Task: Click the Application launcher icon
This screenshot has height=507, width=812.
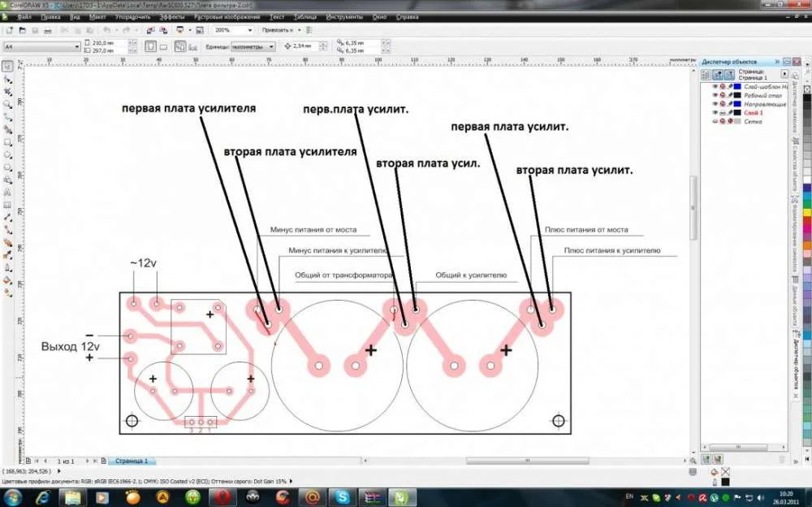Action: 180,31
